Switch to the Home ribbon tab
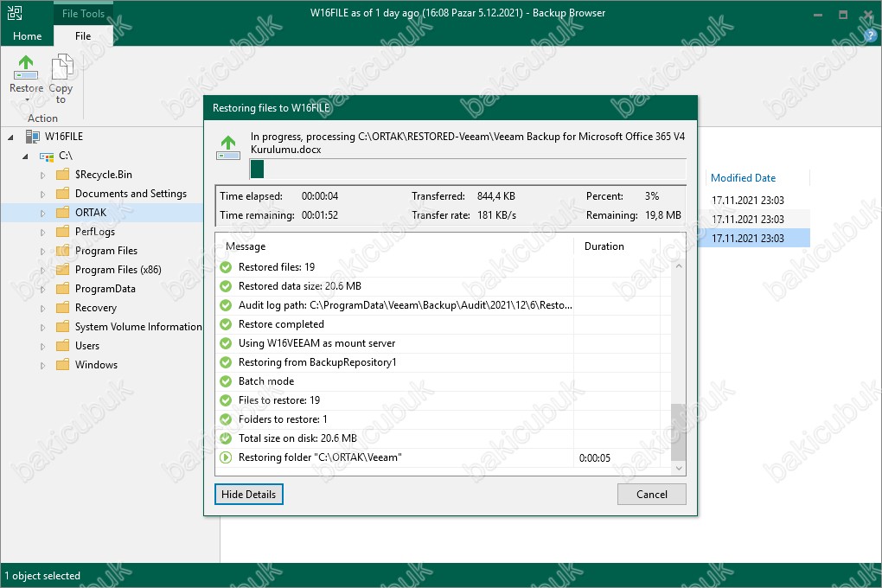The image size is (882, 588). (27, 36)
